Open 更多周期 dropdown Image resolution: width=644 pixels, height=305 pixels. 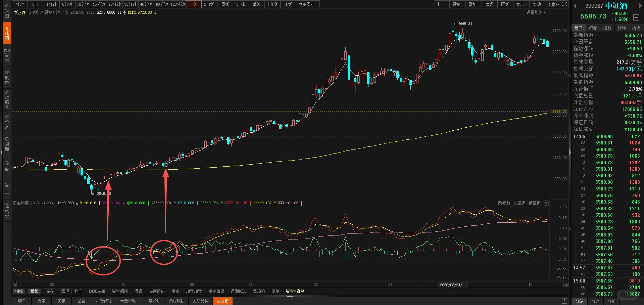pos(308,4)
